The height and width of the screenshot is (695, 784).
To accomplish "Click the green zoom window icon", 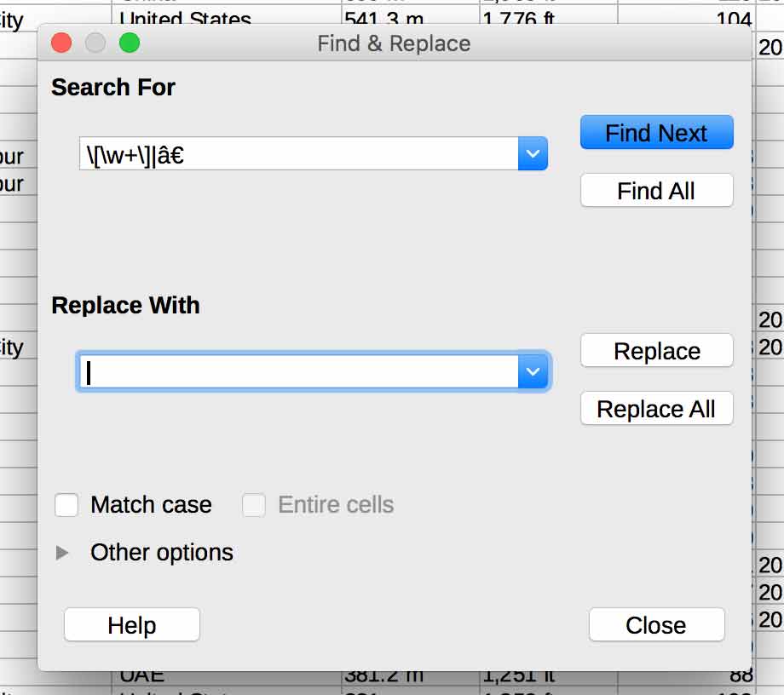I will (130, 43).
